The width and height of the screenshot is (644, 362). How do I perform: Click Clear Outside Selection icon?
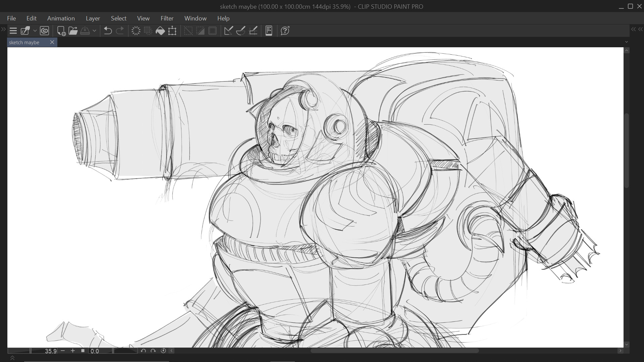(x=148, y=31)
